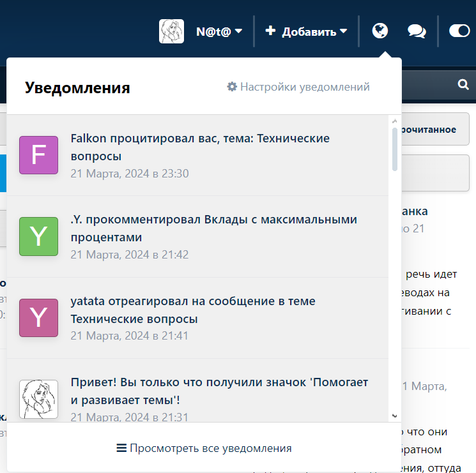Click Просмотреть все уведомления link
476x473 pixels.
pos(204,448)
